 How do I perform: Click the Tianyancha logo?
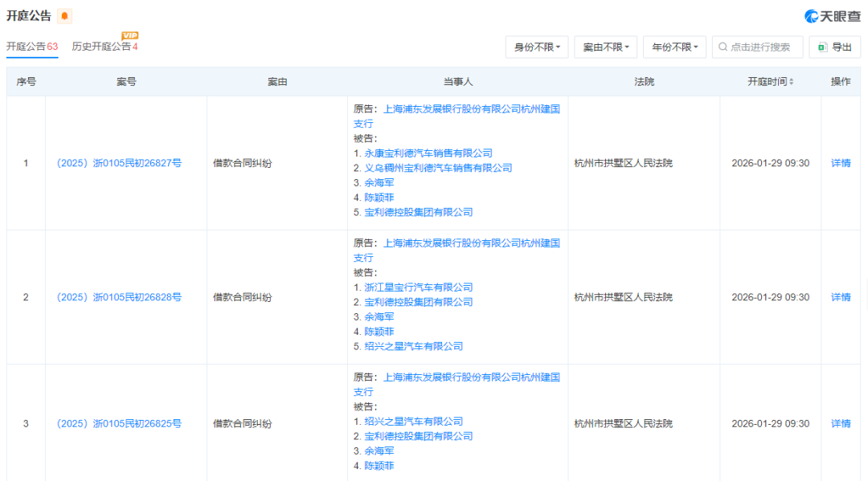tap(832, 17)
